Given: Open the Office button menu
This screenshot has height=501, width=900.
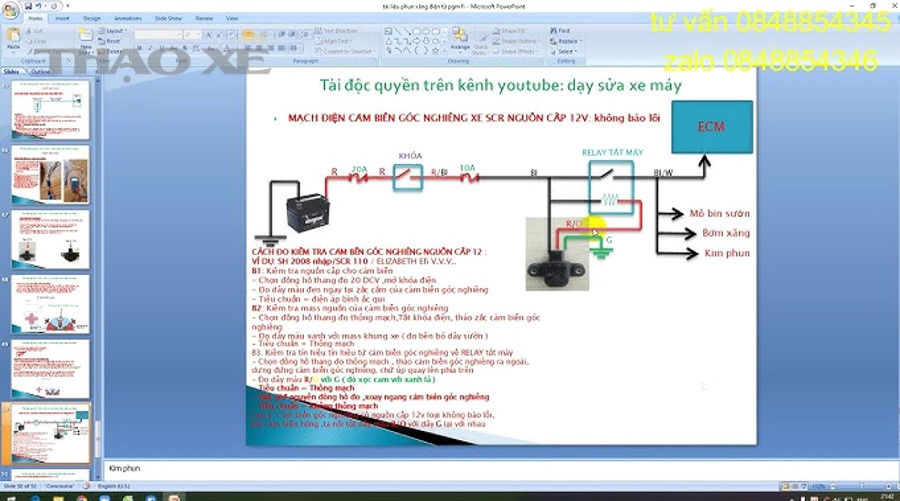Looking at the screenshot, I should [10, 10].
